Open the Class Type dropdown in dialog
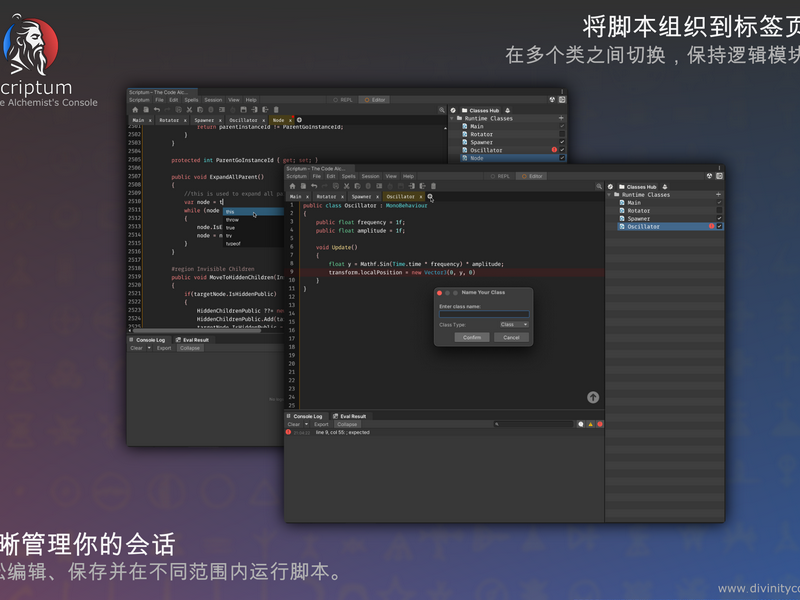 click(x=514, y=324)
